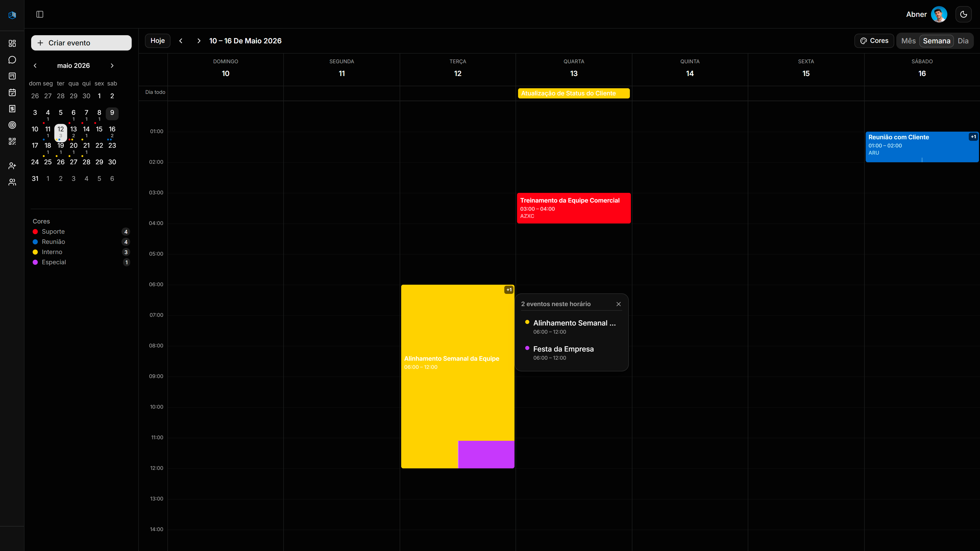Open the Cores palette button

[874, 41]
